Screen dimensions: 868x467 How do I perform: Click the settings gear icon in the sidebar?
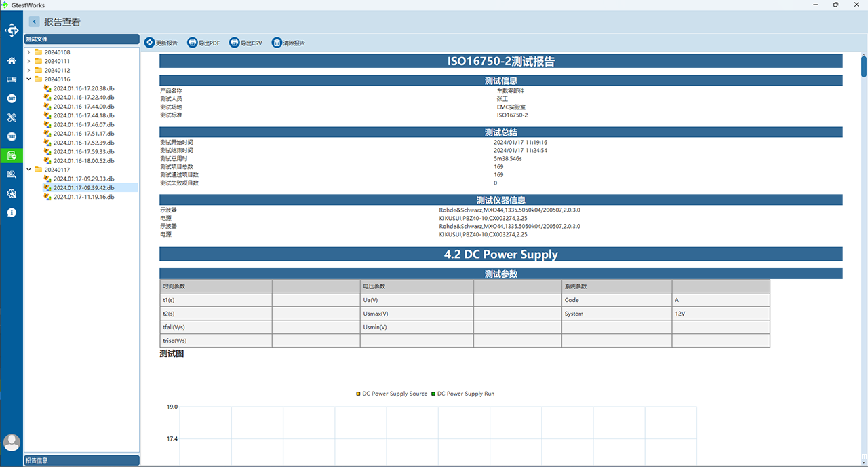pyautogui.click(x=12, y=193)
